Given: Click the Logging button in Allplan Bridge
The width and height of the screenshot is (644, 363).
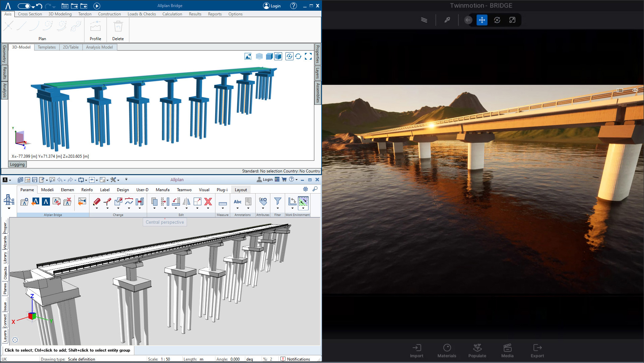Looking at the screenshot, I should pos(17,164).
